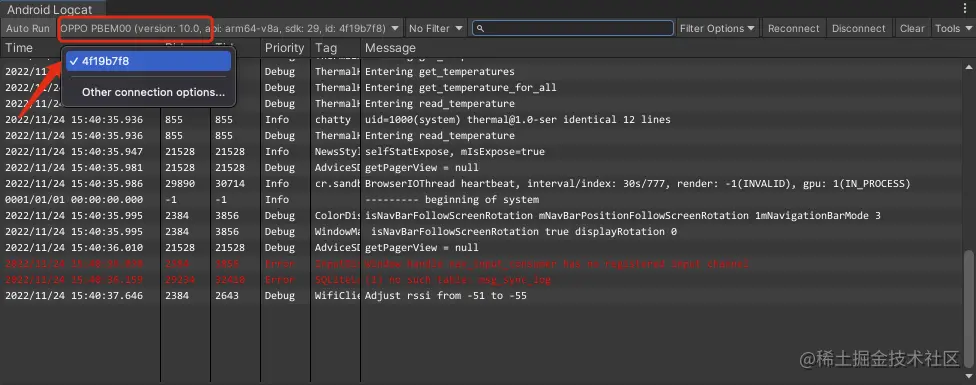
Task: Click the Reconnect button
Action: (794, 29)
